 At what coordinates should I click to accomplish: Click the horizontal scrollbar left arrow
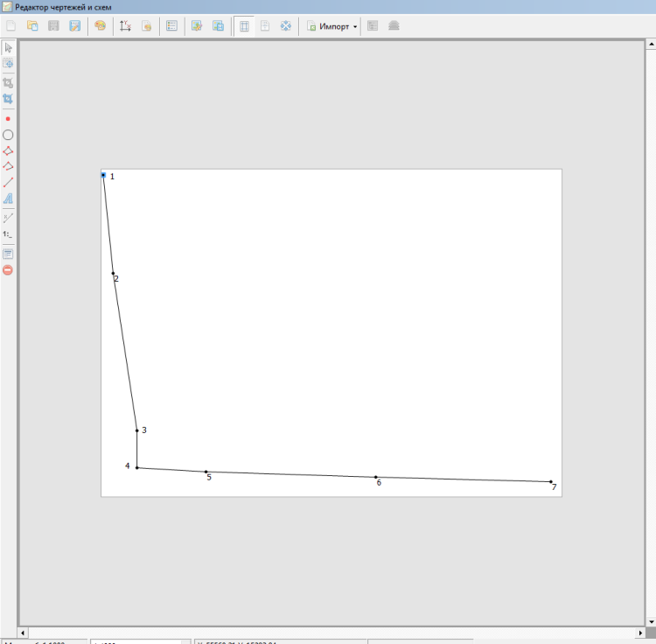pyautogui.click(x=24, y=632)
